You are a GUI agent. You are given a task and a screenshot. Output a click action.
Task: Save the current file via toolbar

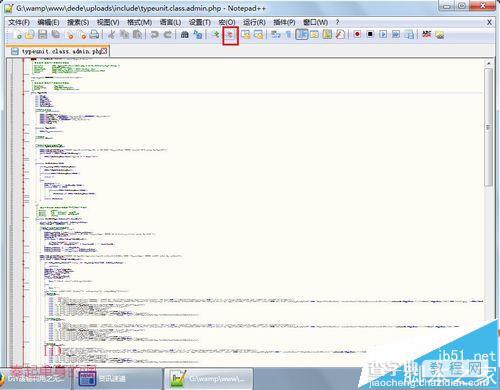pyautogui.click(x=43, y=35)
